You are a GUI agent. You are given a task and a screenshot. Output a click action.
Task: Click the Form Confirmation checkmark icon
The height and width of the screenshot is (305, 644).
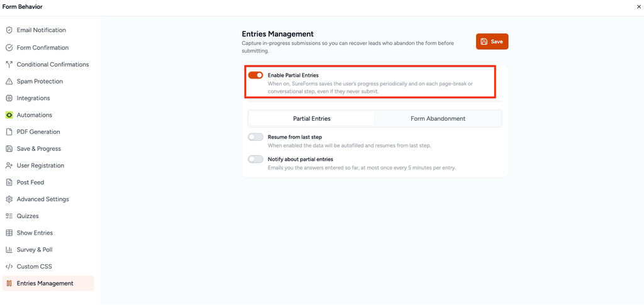point(9,48)
